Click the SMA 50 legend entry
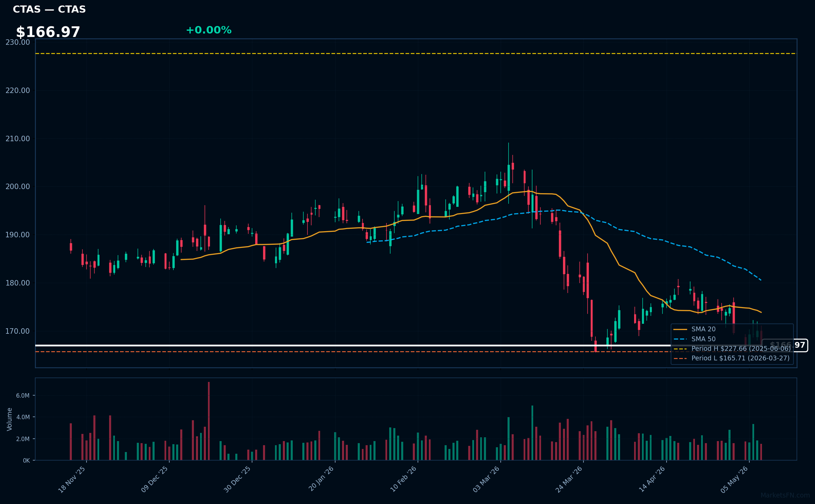The width and height of the screenshot is (815, 504). 695,339
